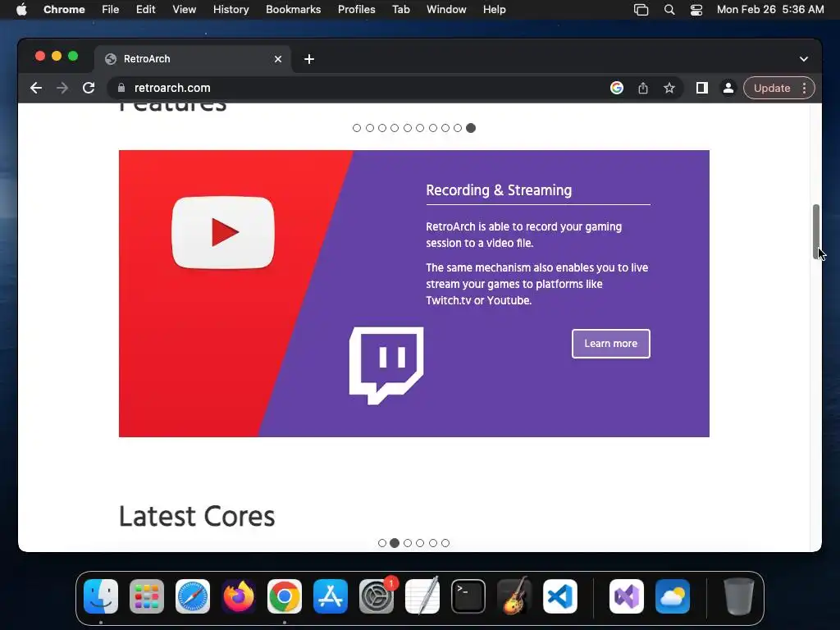Open Control Center in menu bar

pos(696,10)
